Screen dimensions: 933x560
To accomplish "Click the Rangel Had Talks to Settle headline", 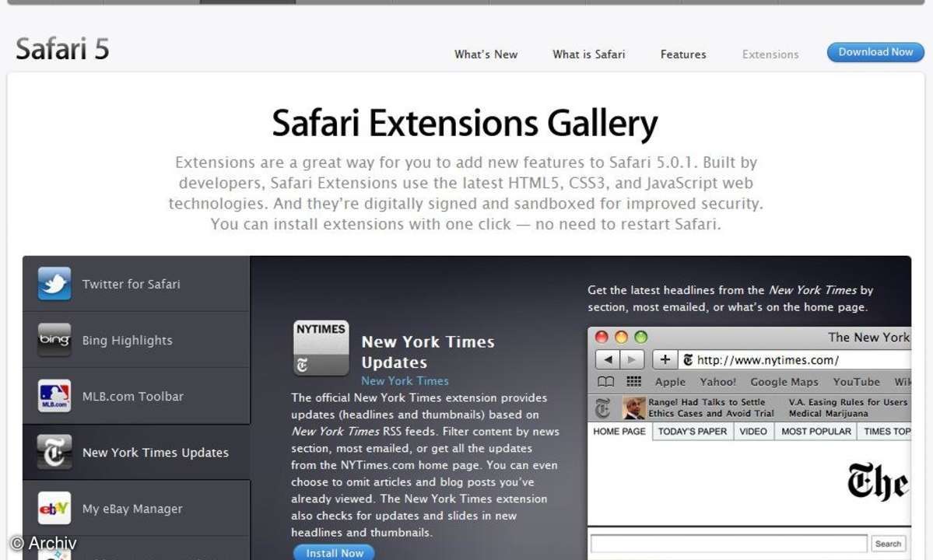I will (x=711, y=408).
